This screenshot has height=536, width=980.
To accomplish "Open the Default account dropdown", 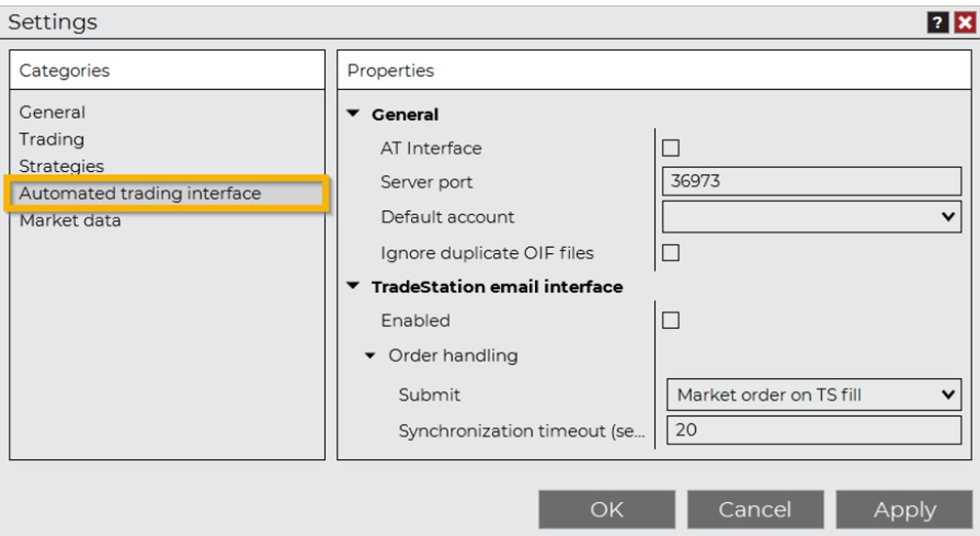I will [x=812, y=216].
